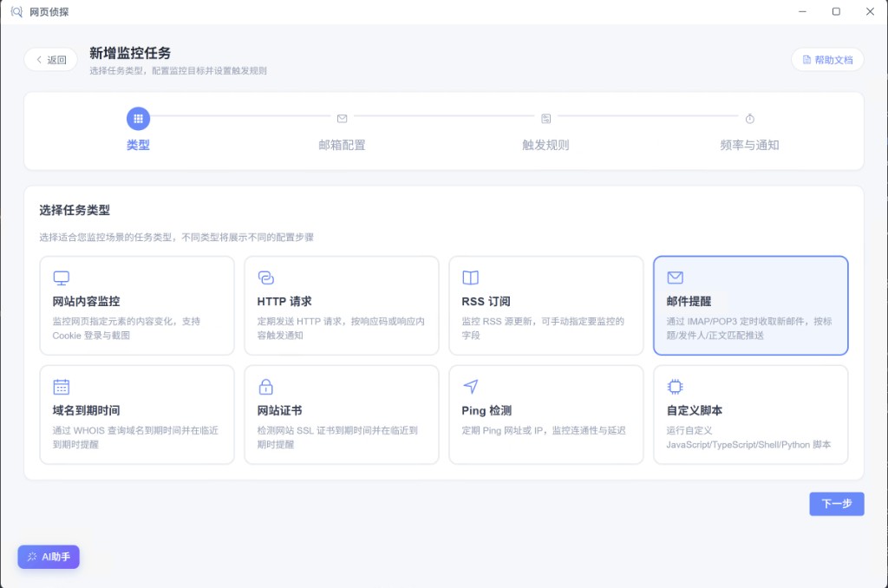Click the 返回 button label

(x=56, y=60)
